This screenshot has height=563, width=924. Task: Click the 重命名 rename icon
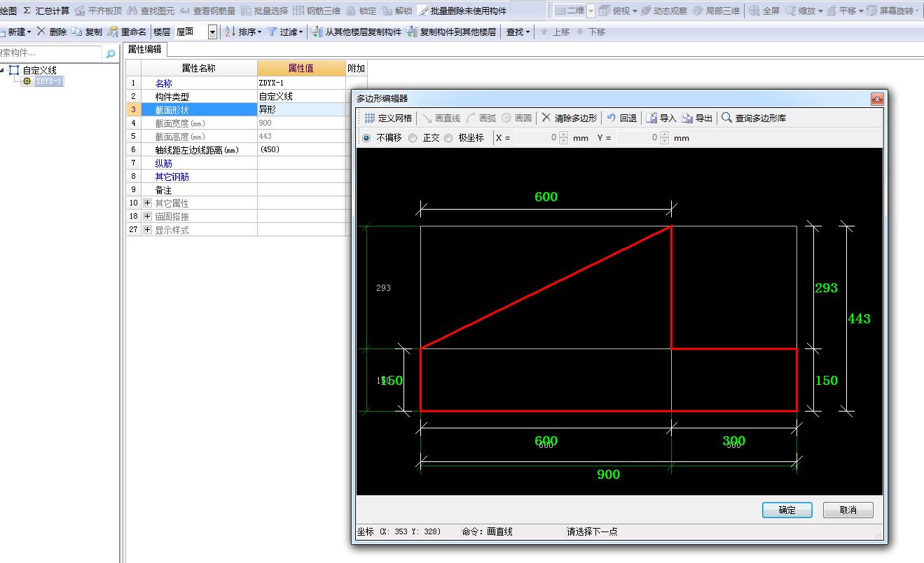[x=113, y=32]
